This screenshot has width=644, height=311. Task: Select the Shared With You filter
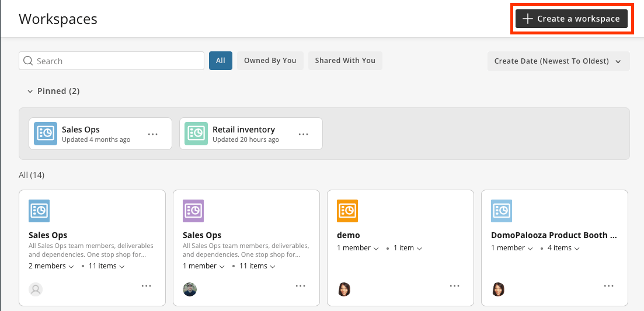point(345,61)
